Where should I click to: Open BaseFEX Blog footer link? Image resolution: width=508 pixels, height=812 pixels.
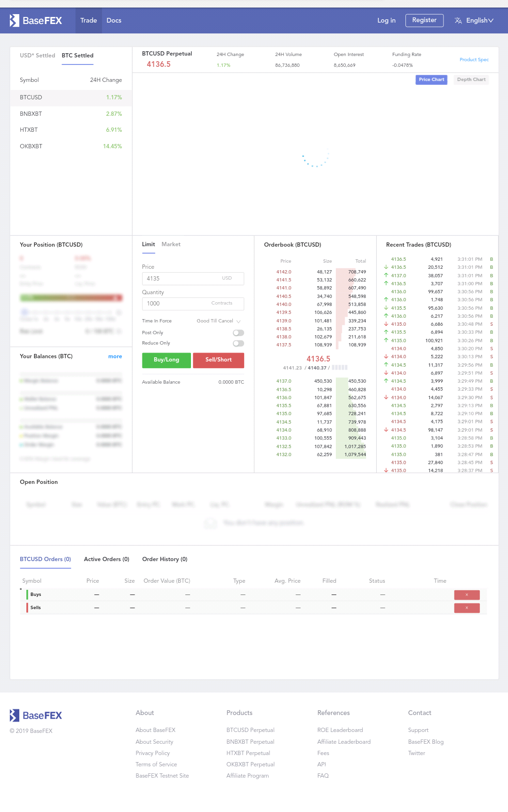tap(426, 742)
